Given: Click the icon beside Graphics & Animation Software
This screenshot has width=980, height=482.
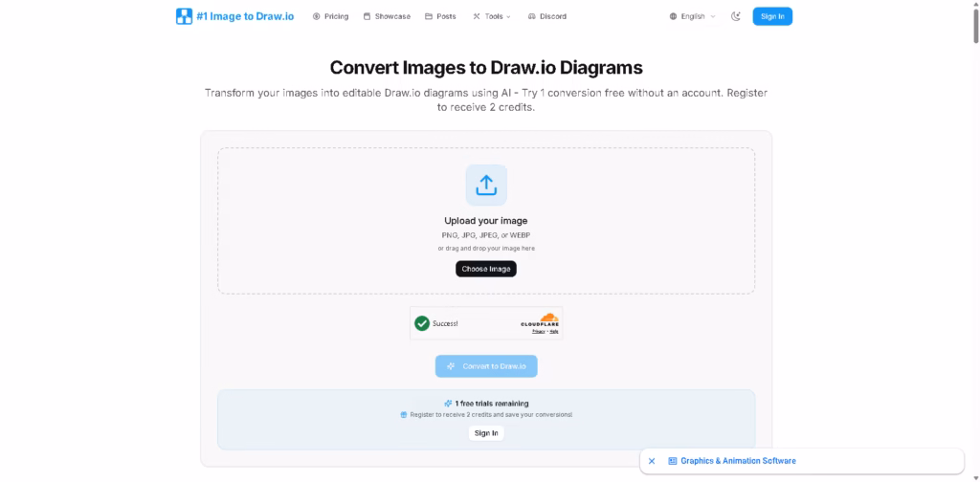Looking at the screenshot, I should 673,461.
